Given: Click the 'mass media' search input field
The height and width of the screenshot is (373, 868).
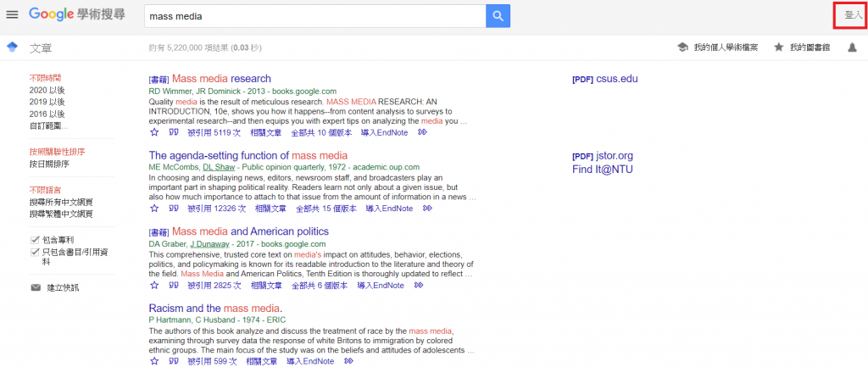Looking at the screenshot, I should (x=314, y=16).
